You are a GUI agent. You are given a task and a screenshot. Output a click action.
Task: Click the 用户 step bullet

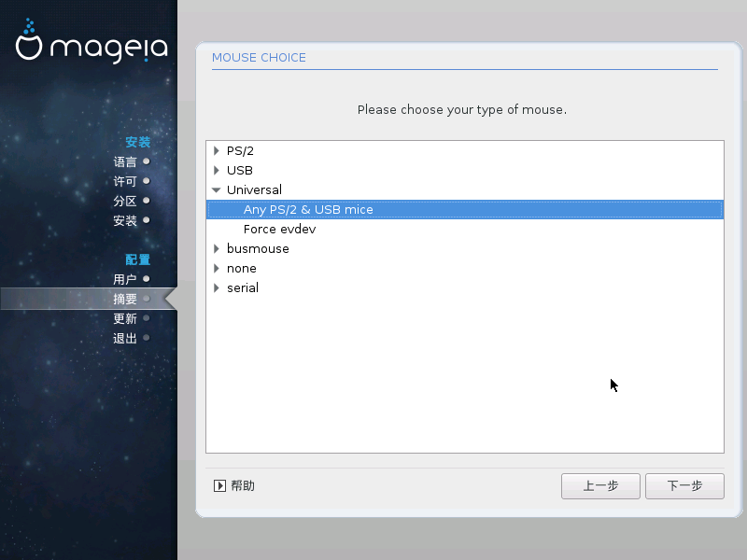click(147, 278)
